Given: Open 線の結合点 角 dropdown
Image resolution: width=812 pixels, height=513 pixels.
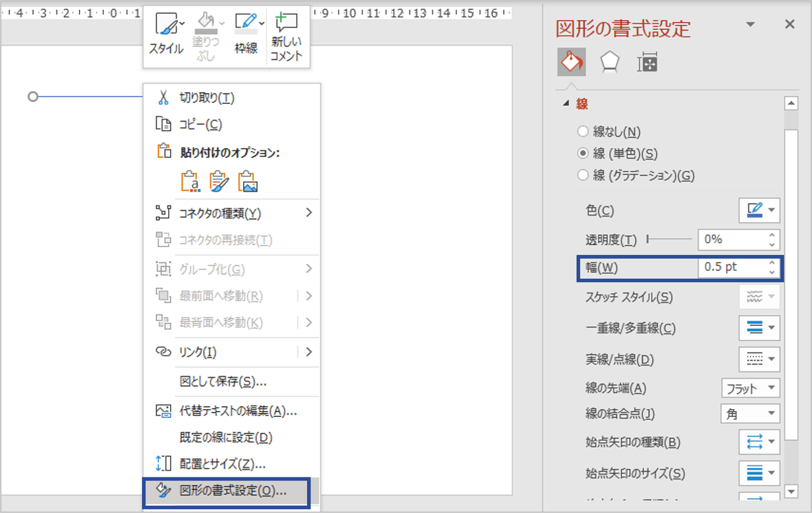Looking at the screenshot, I should tap(750, 414).
